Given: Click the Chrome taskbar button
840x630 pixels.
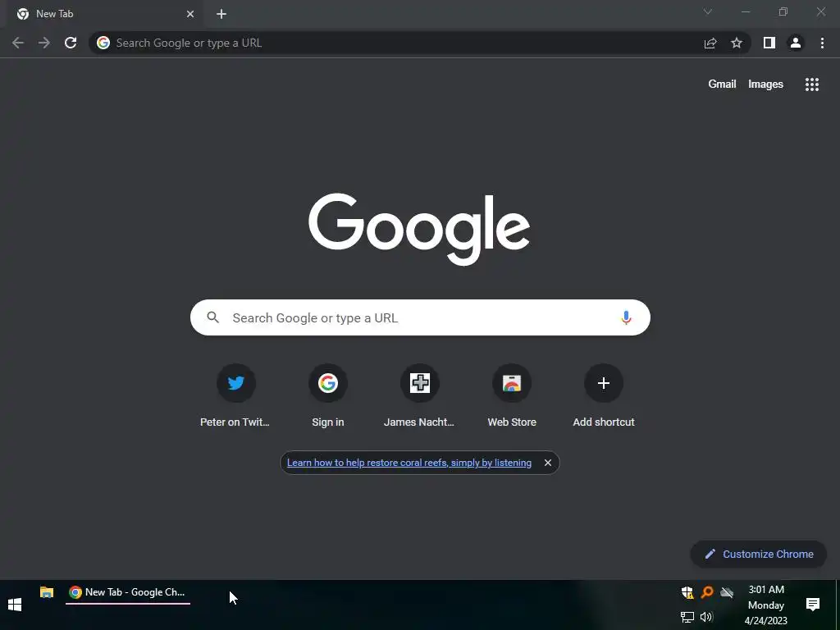Looking at the screenshot, I should pyautogui.click(x=128, y=592).
